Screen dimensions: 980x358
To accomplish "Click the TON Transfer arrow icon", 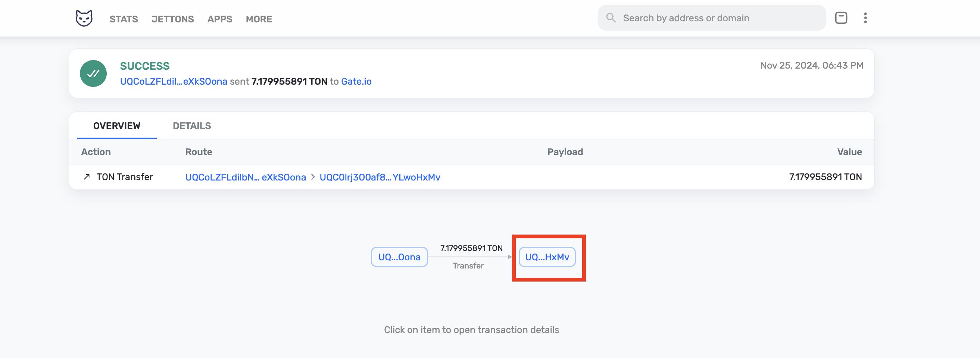I will [x=87, y=177].
